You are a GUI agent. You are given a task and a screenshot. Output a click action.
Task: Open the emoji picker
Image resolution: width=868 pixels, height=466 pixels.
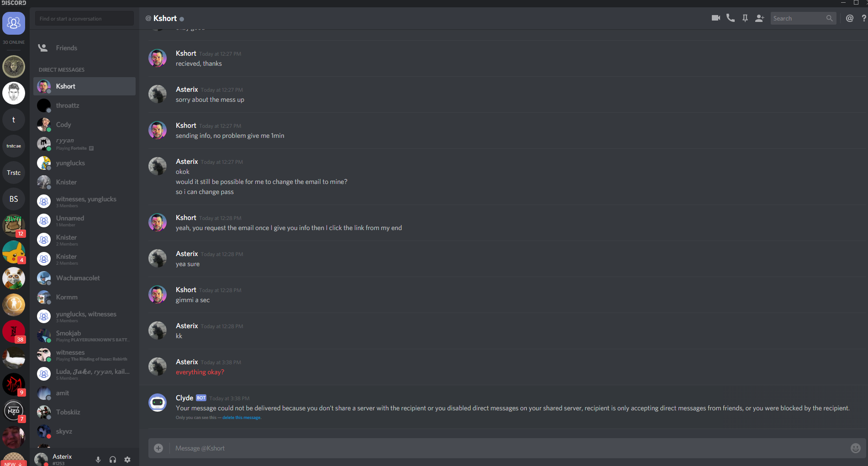pos(856,448)
